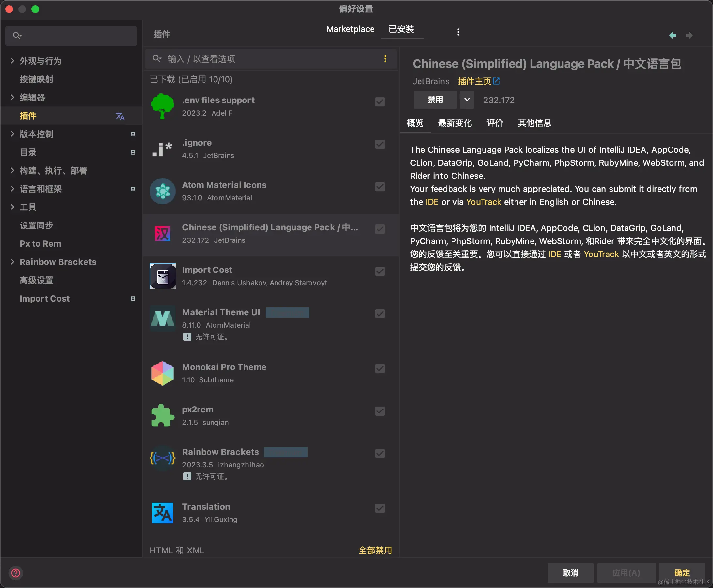Open search options menu in plugin filter
Screen dimensions: 713x588
pos(385,59)
